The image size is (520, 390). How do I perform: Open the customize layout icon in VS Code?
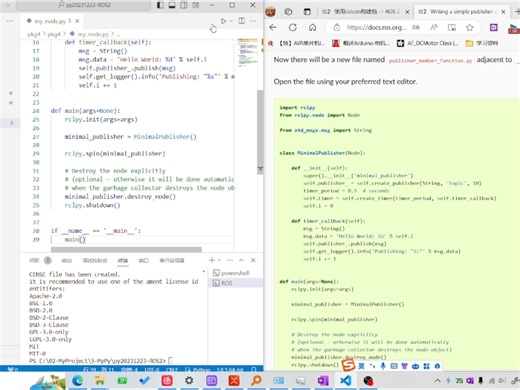click(x=196, y=5)
